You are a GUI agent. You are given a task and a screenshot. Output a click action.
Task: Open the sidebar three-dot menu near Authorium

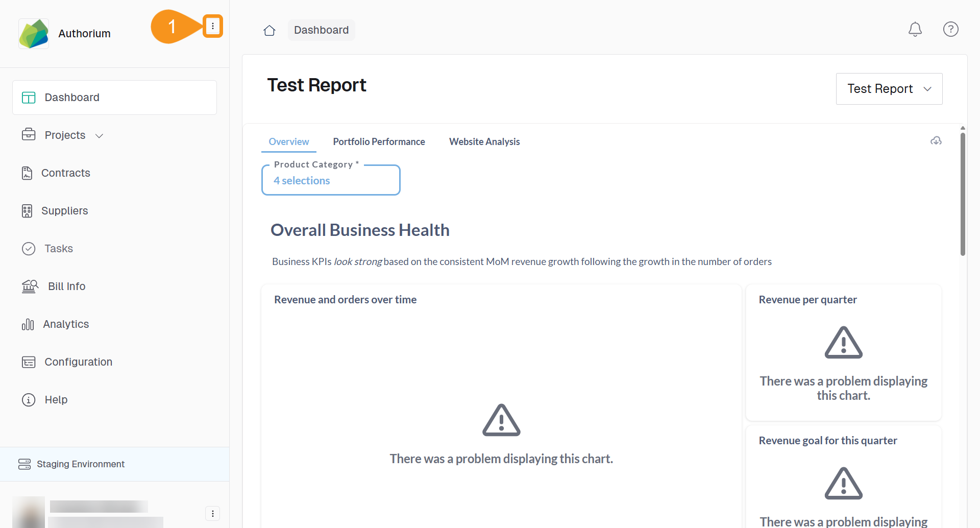point(213,26)
